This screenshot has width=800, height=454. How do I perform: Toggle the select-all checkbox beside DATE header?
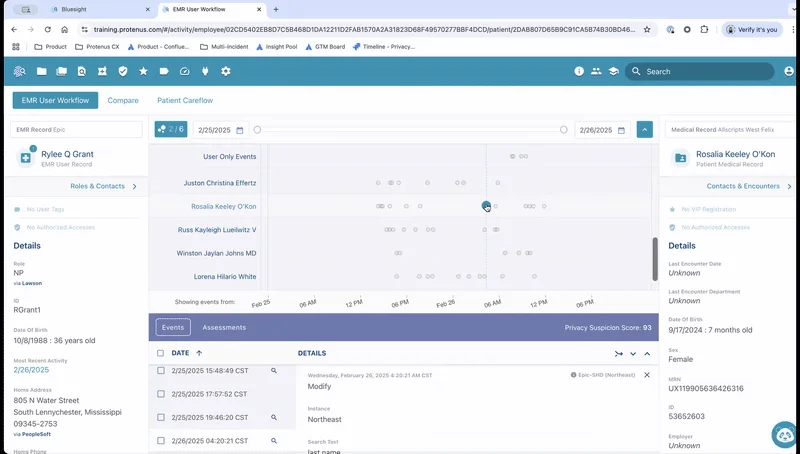(161, 353)
